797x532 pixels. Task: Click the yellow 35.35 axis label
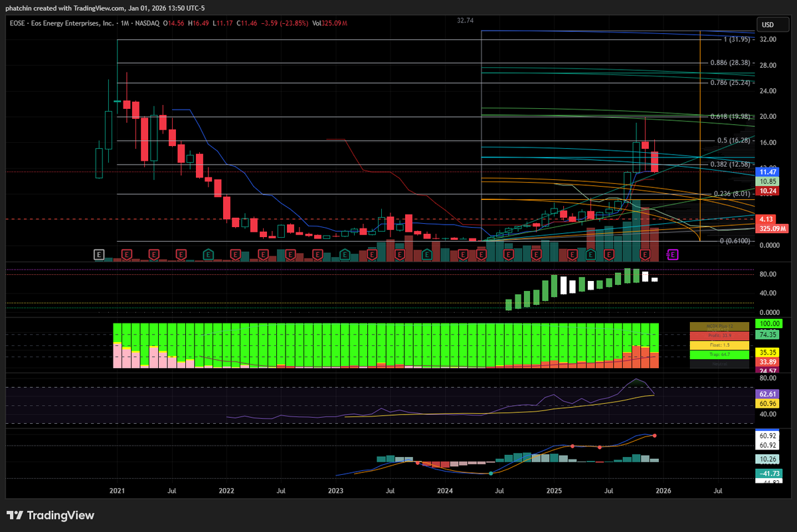point(768,352)
